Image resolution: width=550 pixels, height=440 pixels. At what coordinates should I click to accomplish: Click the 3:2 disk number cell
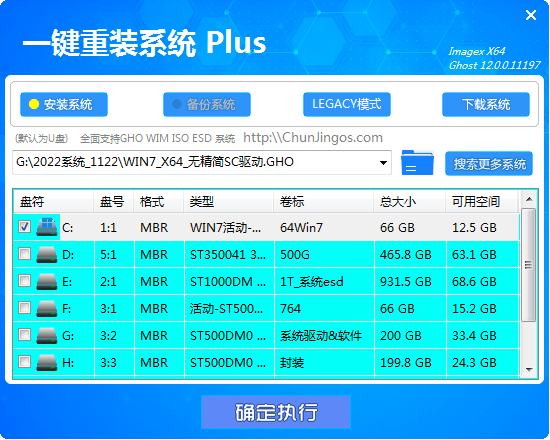click(114, 336)
